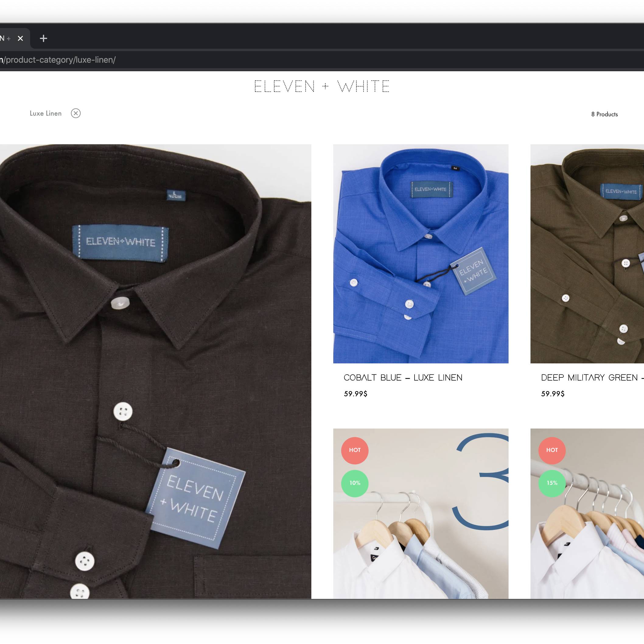644x644 pixels.
Task: Click the cobalt blue shirt 59.99$ price
Action: coord(355,394)
